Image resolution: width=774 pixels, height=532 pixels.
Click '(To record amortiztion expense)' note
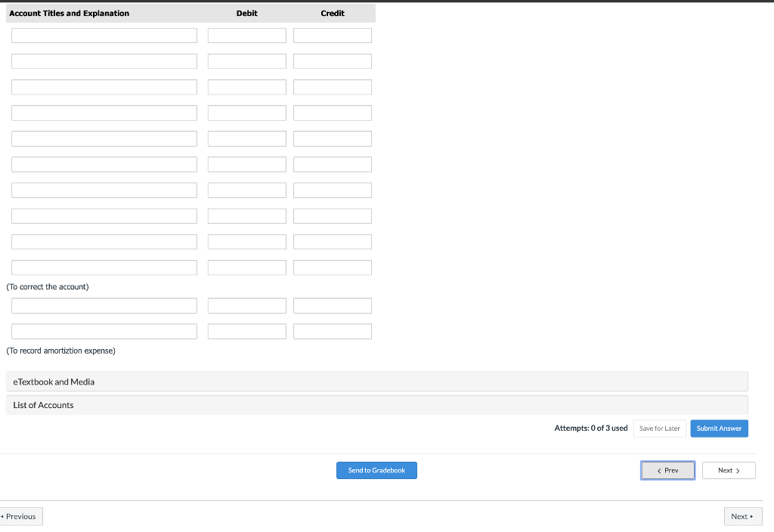(60, 351)
